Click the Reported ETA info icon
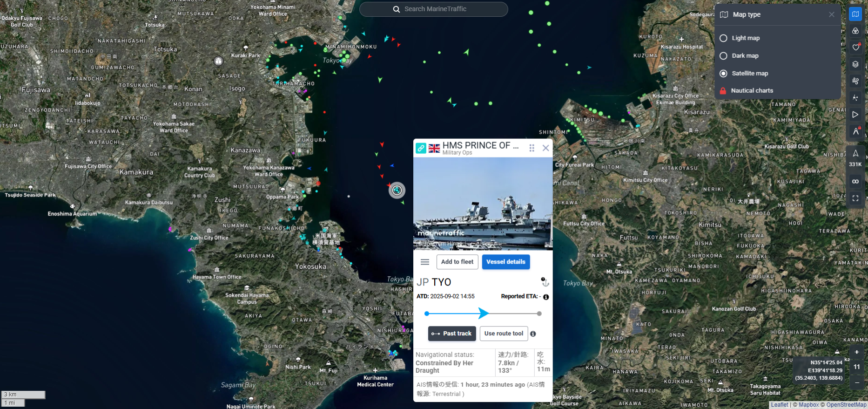This screenshot has height=409, width=868. [546, 297]
